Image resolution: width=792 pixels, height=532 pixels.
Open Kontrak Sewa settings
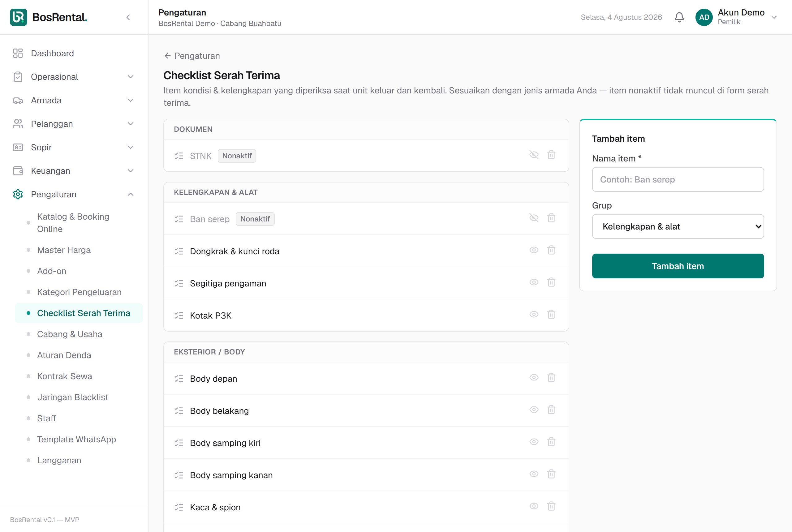(79, 376)
